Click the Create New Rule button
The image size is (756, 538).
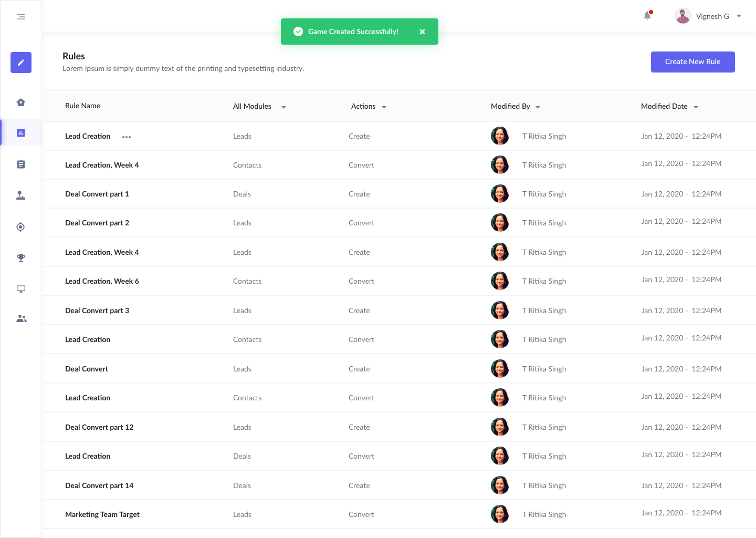click(693, 62)
